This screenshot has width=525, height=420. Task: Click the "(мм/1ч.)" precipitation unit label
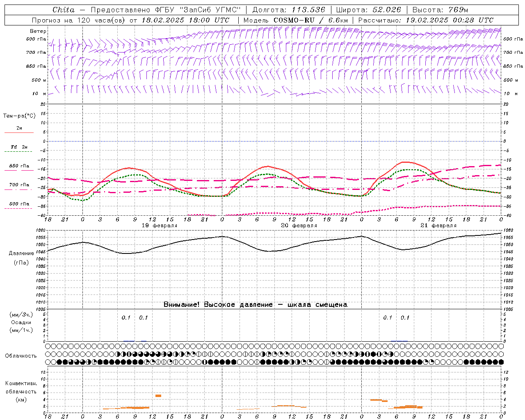21,330
